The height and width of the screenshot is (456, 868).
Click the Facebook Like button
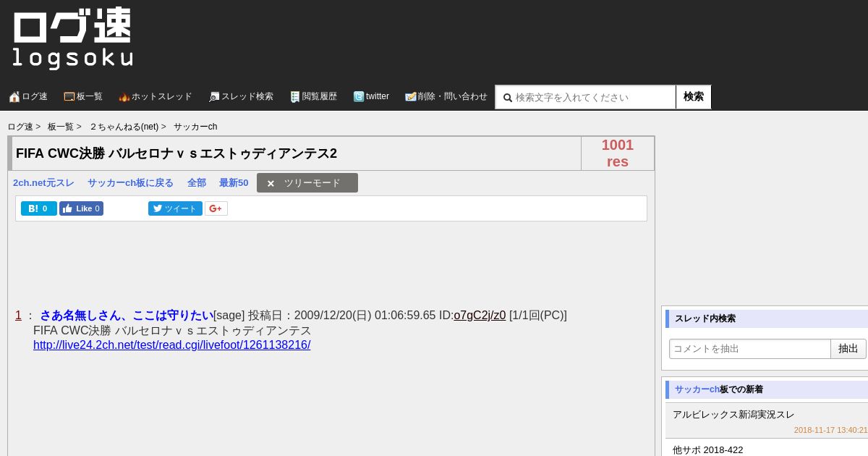tap(81, 208)
